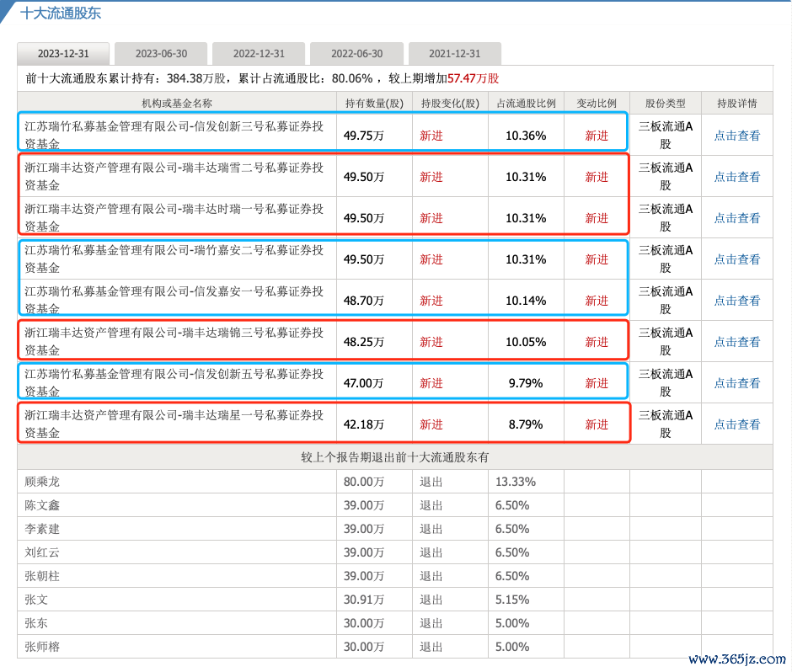Click the 42.18万 holding value

[364, 425]
